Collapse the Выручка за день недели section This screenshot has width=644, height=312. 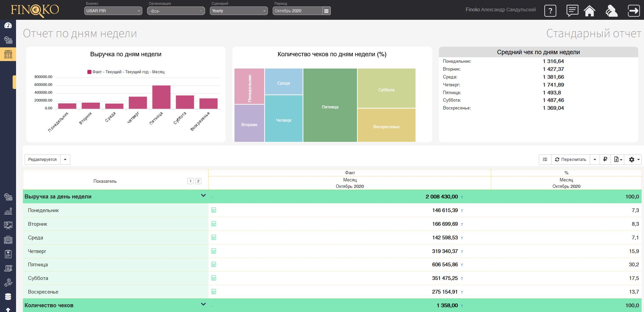[x=203, y=196]
